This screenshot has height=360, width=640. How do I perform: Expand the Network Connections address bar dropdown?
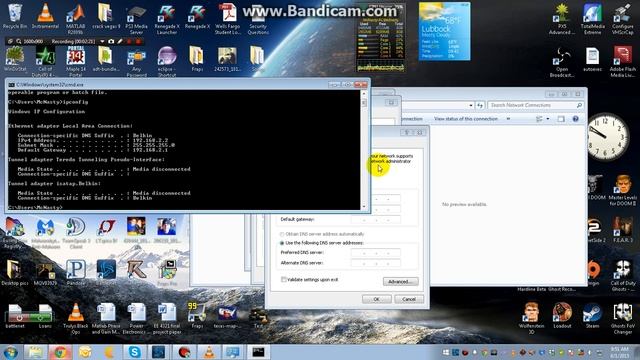coord(471,105)
